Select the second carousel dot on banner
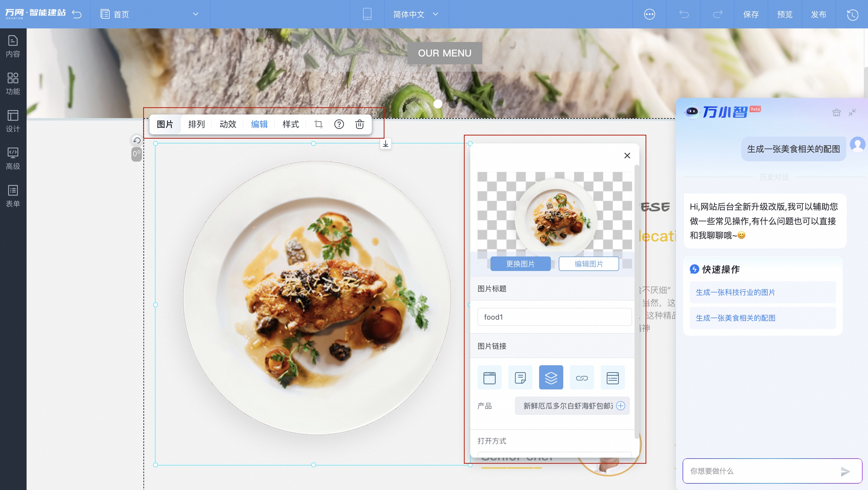Viewport: 868px width, 490px height. 453,104
